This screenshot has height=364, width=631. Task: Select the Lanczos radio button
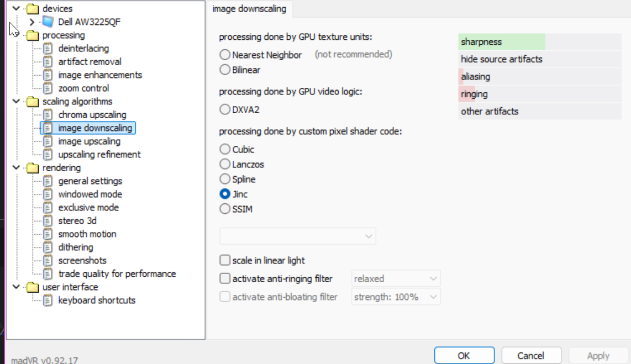coord(225,164)
